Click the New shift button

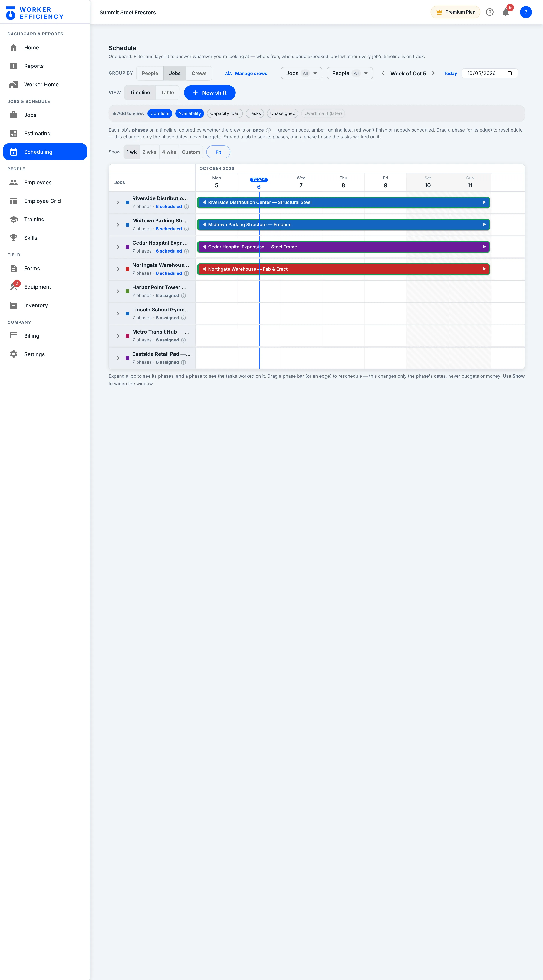point(210,93)
